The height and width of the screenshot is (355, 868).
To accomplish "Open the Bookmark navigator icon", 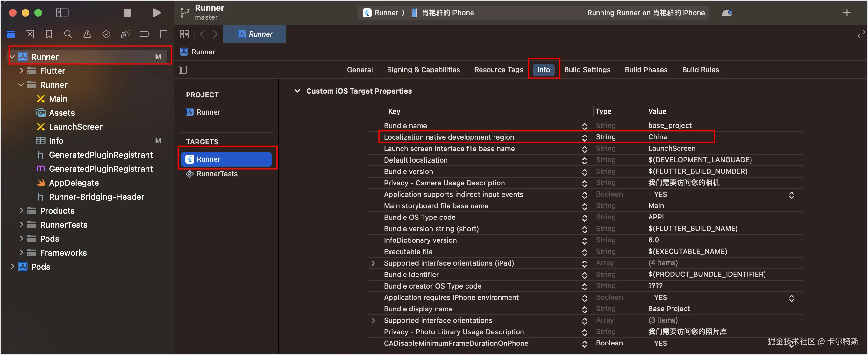I will click(49, 34).
